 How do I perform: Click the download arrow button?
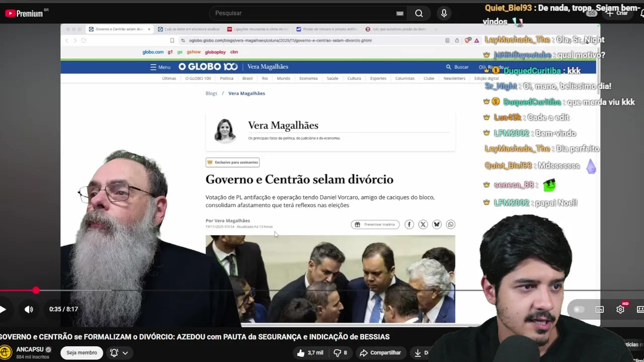click(419, 353)
